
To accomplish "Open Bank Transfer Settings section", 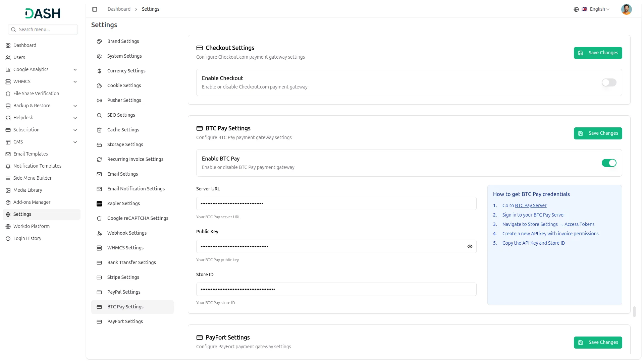I will point(132,262).
